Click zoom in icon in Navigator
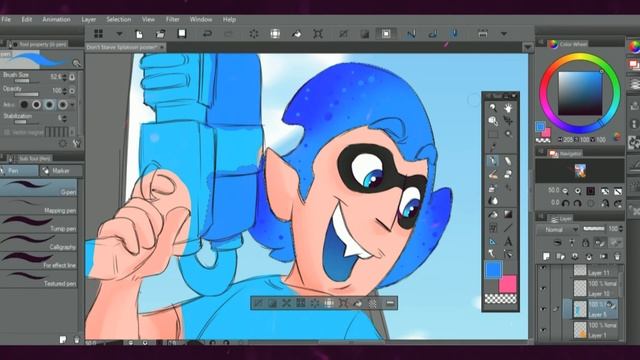Viewport: 640px width, 360px height. pos(578,191)
